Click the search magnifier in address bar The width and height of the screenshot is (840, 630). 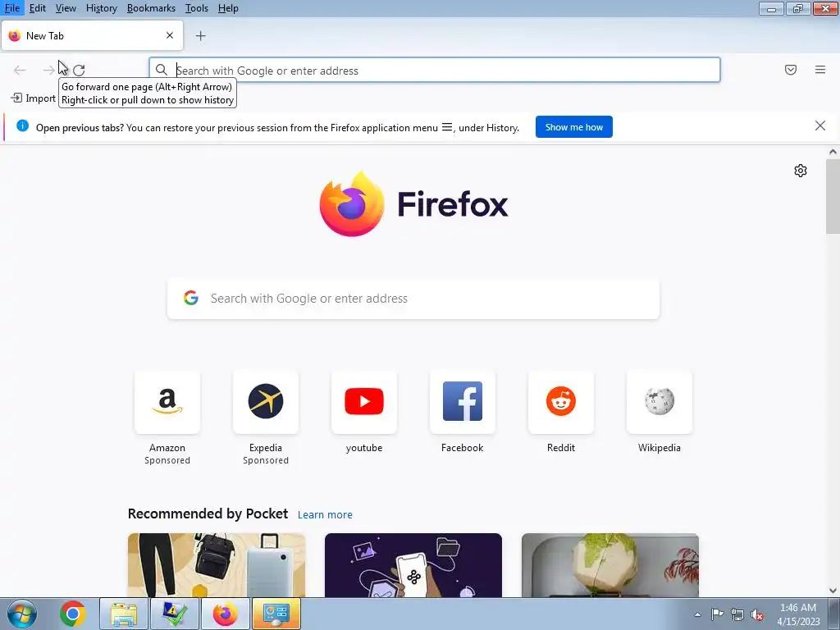tap(162, 70)
